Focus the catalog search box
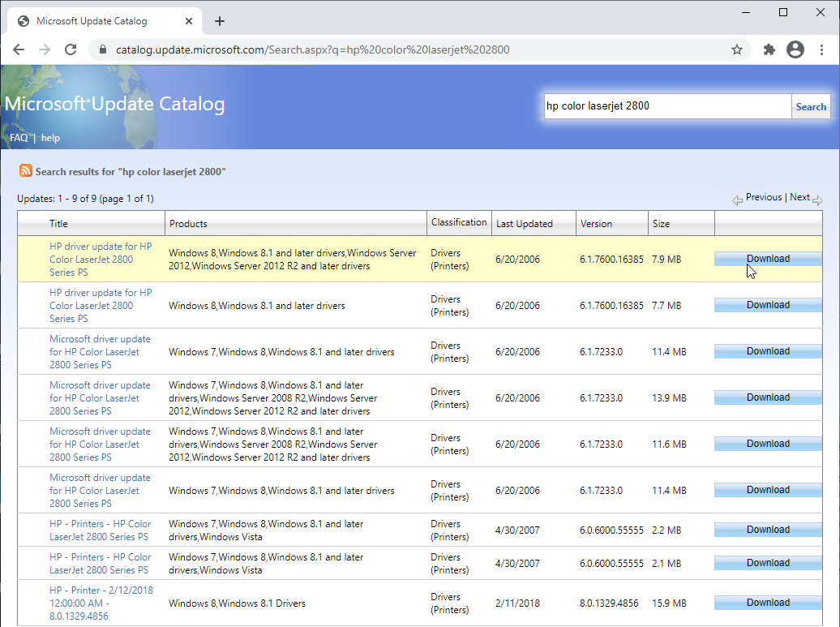Screen dimensions: 840x627 click(667, 106)
